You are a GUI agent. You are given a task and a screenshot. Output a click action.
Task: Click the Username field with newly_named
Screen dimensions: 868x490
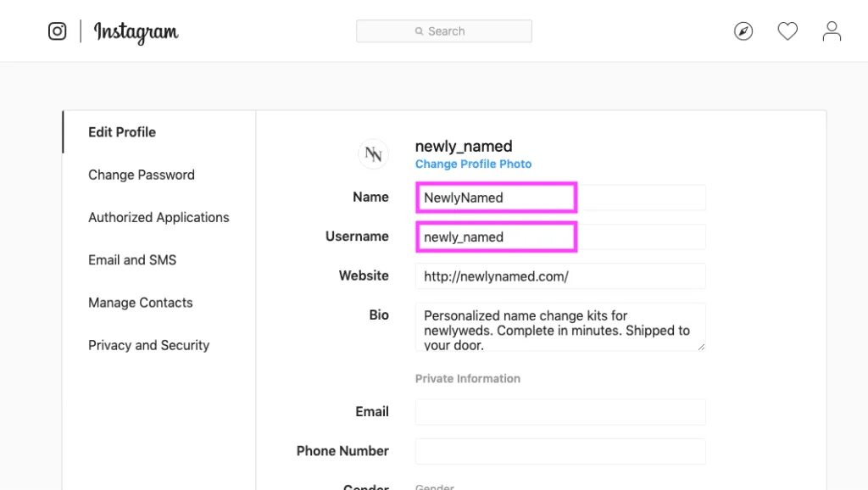pyautogui.click(x=560, y=237)
